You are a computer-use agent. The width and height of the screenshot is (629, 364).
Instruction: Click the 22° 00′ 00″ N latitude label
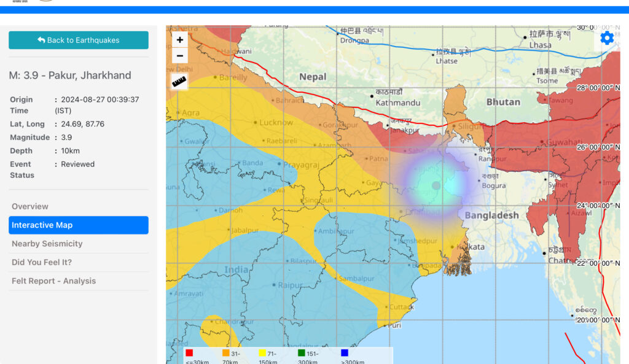[598, 263]
